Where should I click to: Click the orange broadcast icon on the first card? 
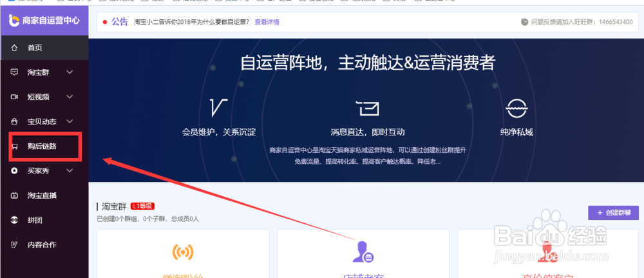183,252
